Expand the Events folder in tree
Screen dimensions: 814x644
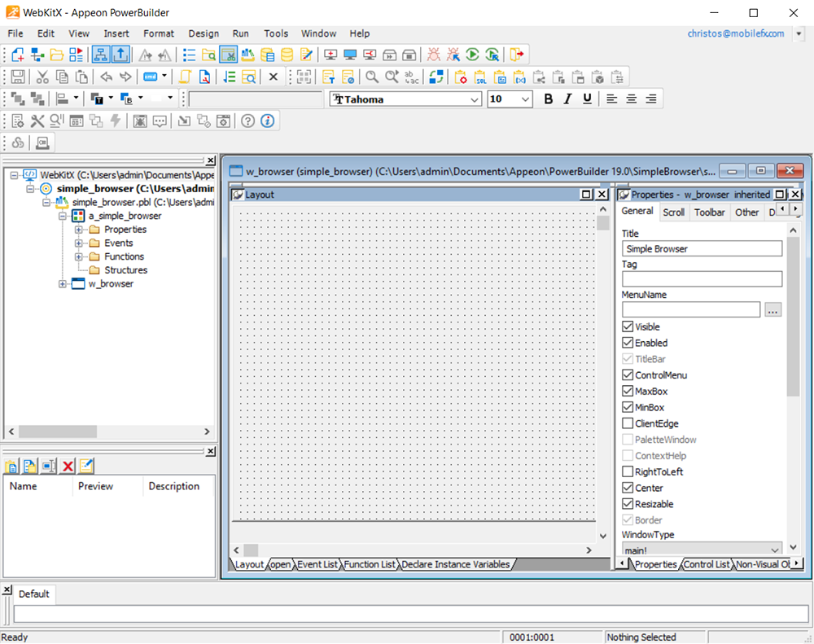tap(78, 243)
